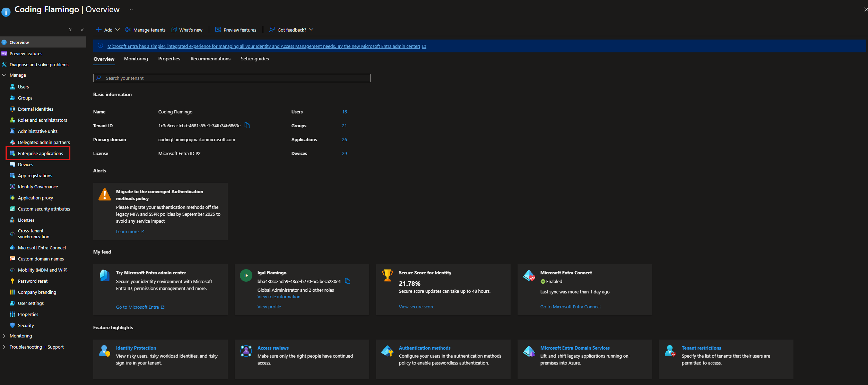868x385 pixels.
Task: Open Diagnose and solve problems
Action: tap(39, 65)
